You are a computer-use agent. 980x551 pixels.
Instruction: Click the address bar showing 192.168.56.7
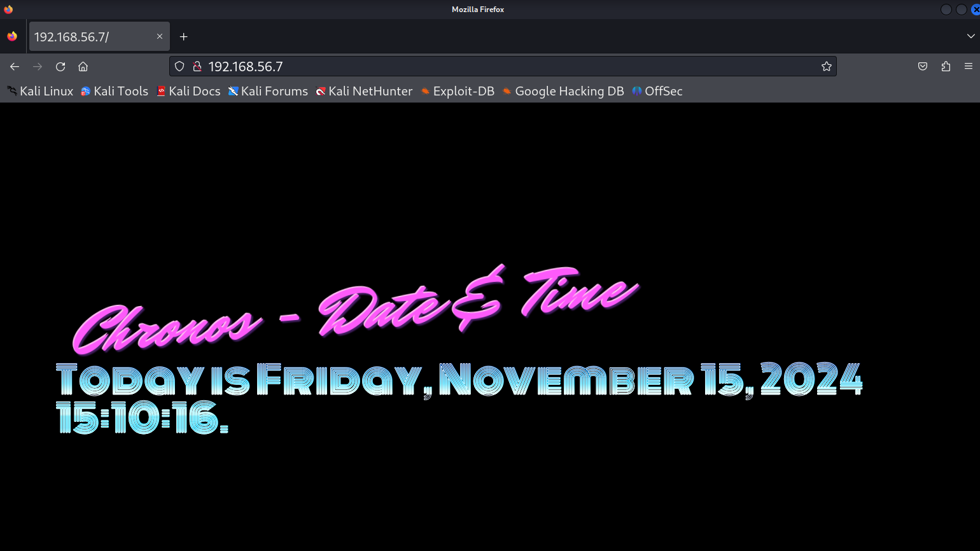pyautogui.click(x=496, y=67)
